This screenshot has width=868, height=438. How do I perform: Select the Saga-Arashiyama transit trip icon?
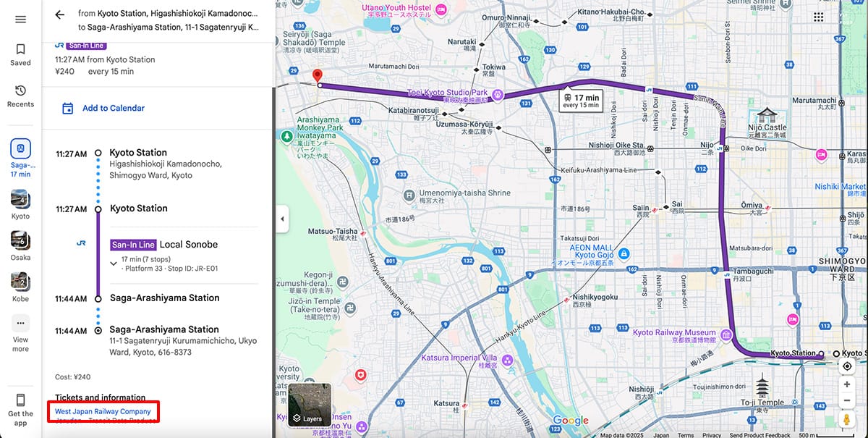(20, 150)
